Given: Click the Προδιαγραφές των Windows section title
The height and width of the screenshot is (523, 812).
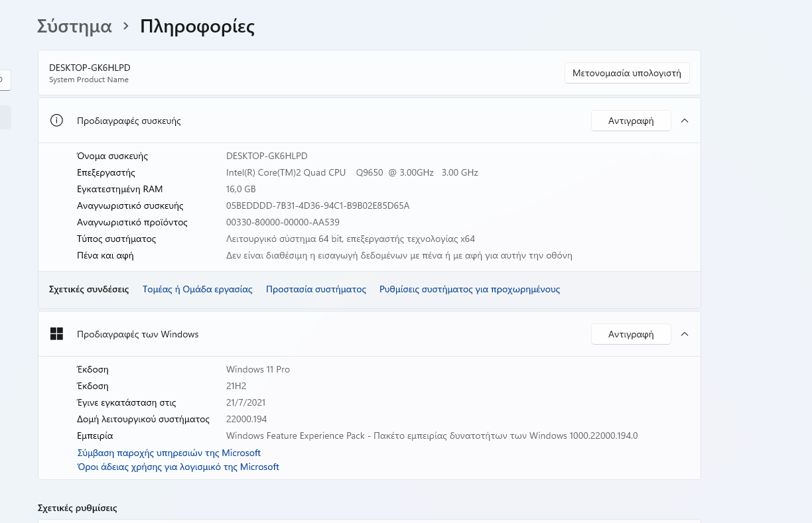Looking at the screenshot, I should coord(138,334).
